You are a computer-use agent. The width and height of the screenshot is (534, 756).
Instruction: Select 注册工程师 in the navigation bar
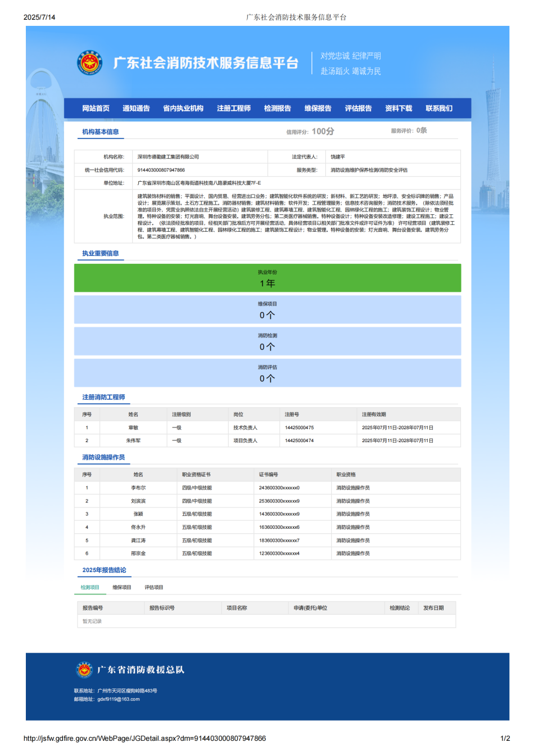[234, 109]
